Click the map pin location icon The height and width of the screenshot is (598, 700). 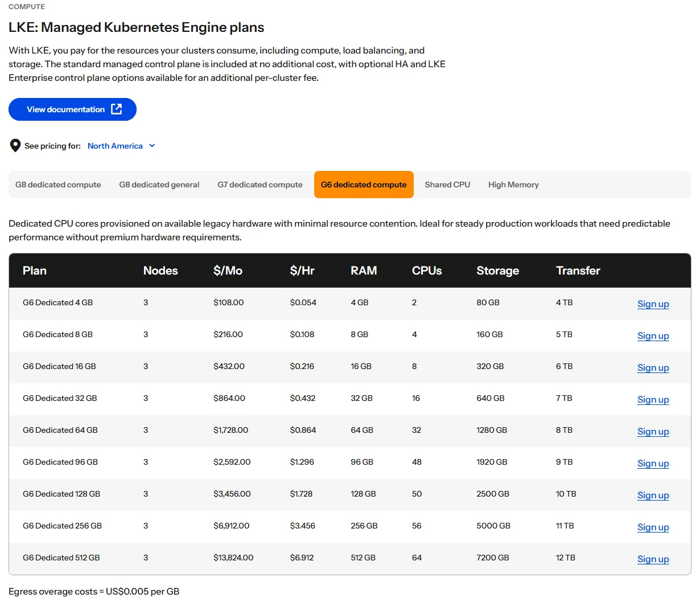coord(15,146)
